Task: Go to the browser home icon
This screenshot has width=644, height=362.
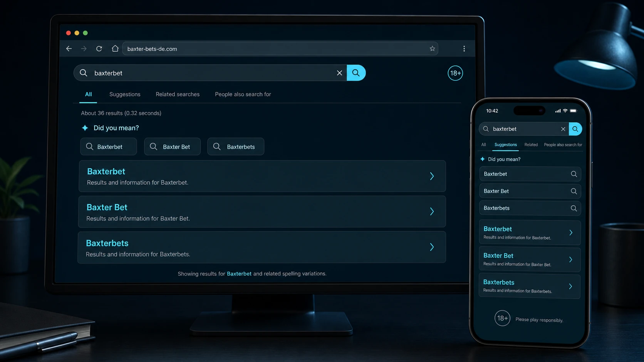Action: click(x=115, y=48)
